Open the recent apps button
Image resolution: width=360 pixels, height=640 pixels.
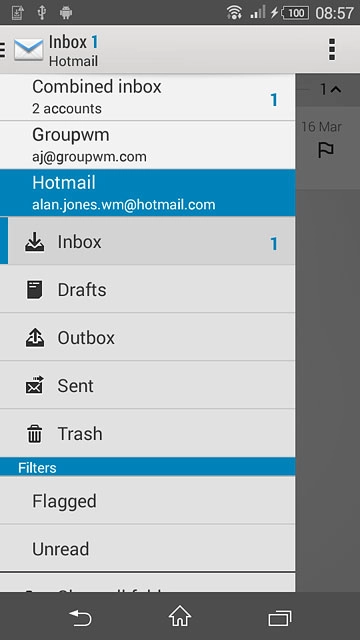click(x=280, y=617)
